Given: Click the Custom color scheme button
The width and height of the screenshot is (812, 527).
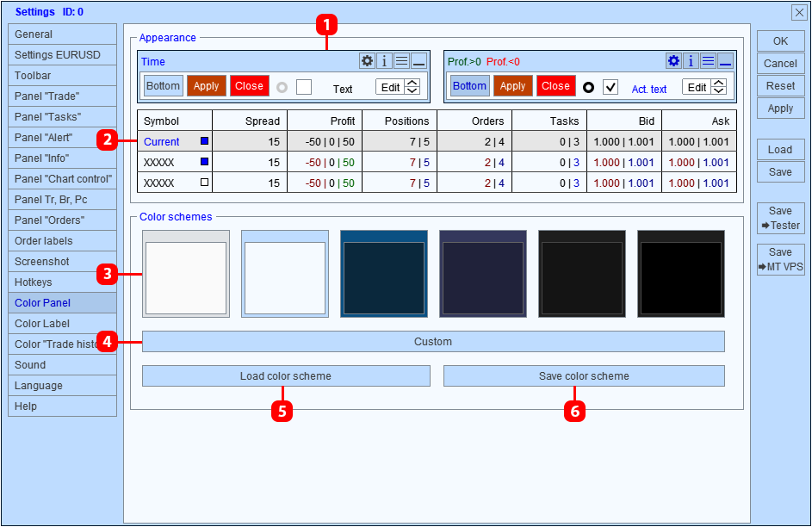Looking at the screenshot, I should point(433,342).
